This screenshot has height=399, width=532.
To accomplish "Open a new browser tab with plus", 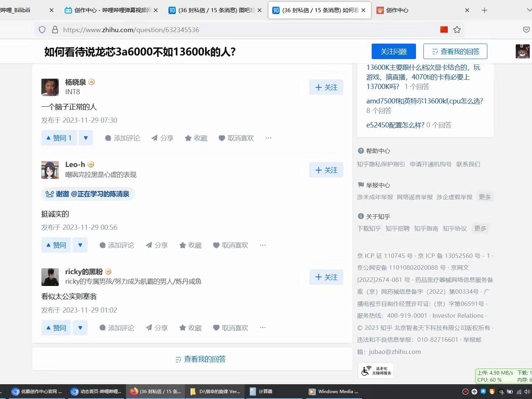I will coord(485,10).
